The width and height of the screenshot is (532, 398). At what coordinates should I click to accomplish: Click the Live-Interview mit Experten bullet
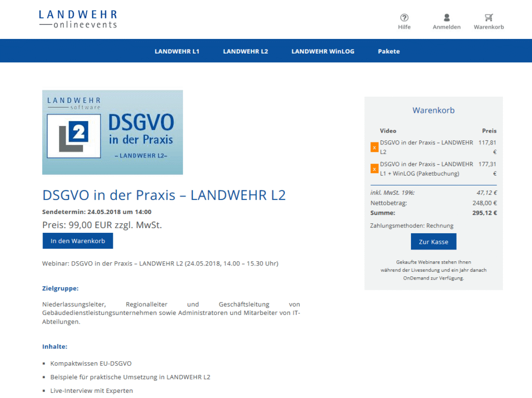click(x=91, y=391)
